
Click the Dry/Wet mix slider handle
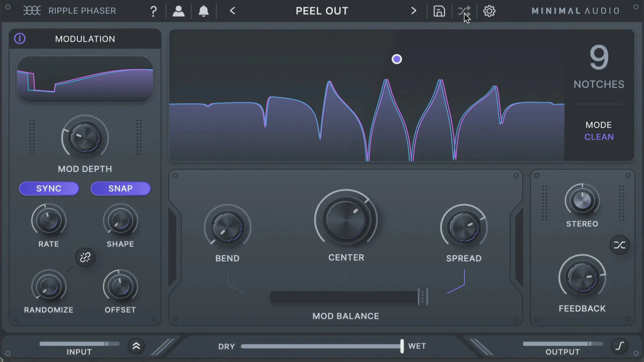(x=402, y=346)
